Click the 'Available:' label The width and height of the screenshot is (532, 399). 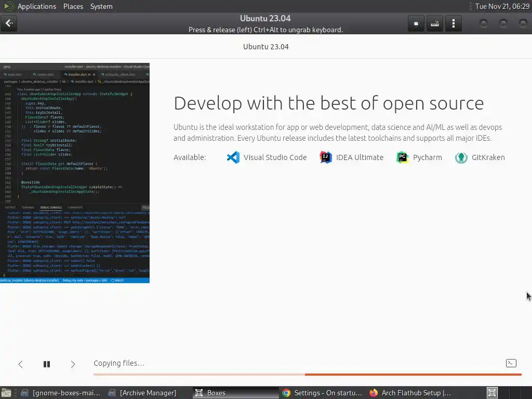click(190, 157)
